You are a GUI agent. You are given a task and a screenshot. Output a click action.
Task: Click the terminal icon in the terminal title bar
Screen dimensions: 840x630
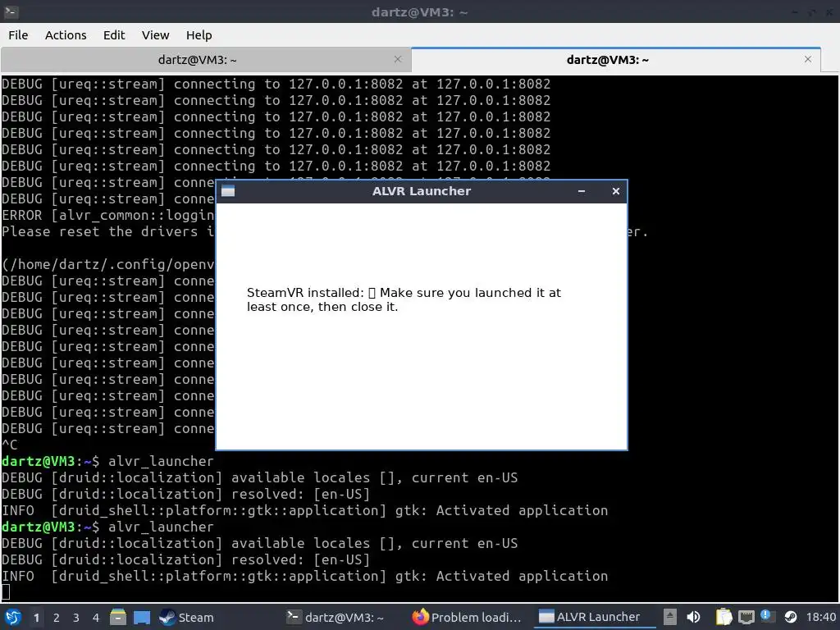pos(11,11)
